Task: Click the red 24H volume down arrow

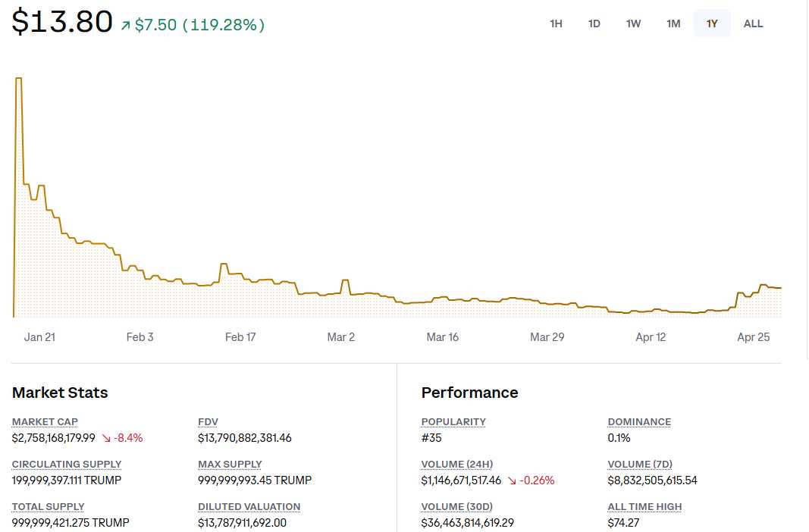Action: tap(512, 480)
